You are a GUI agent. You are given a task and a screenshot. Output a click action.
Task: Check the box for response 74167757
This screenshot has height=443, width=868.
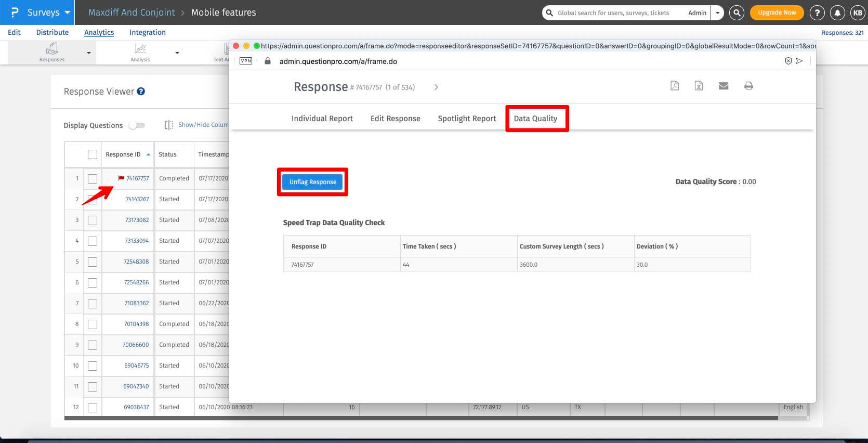[93, 179]
